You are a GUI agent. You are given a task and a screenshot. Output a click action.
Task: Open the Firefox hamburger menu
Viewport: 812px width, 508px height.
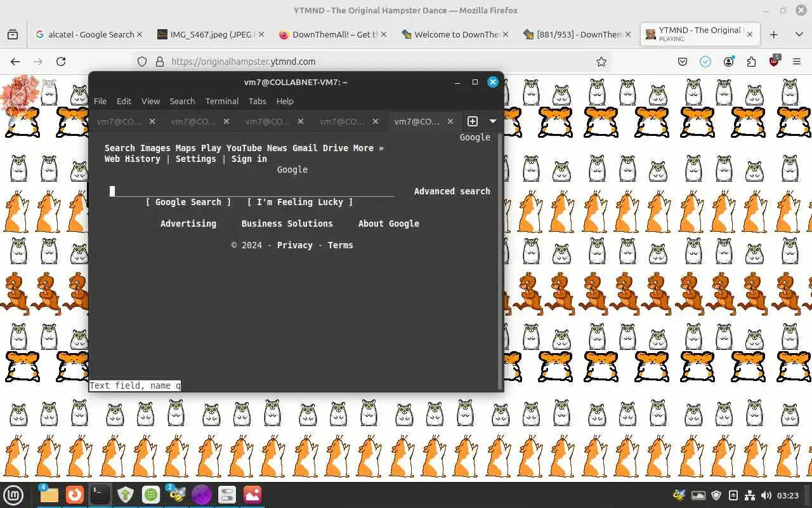point(797,62)
